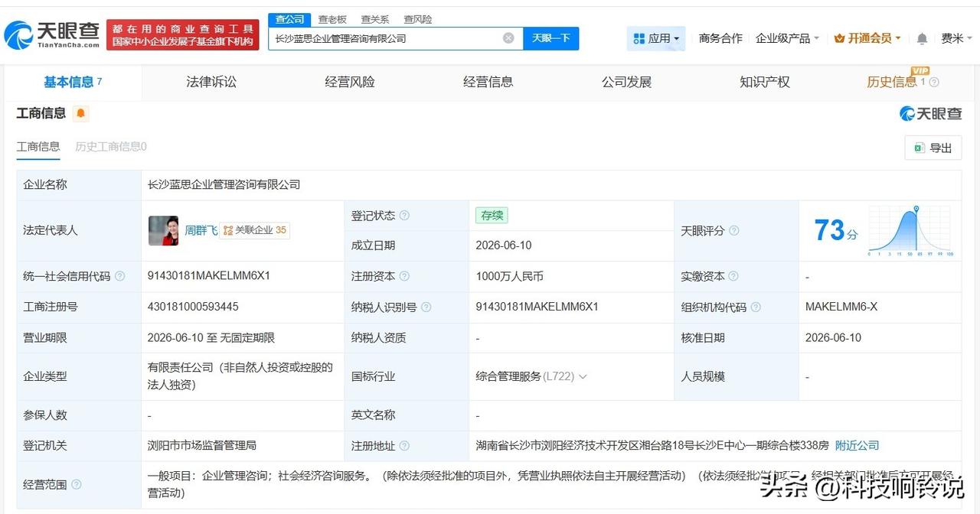
Task: Open the 历史信息 VIP tab
Action: coord(902,82)
